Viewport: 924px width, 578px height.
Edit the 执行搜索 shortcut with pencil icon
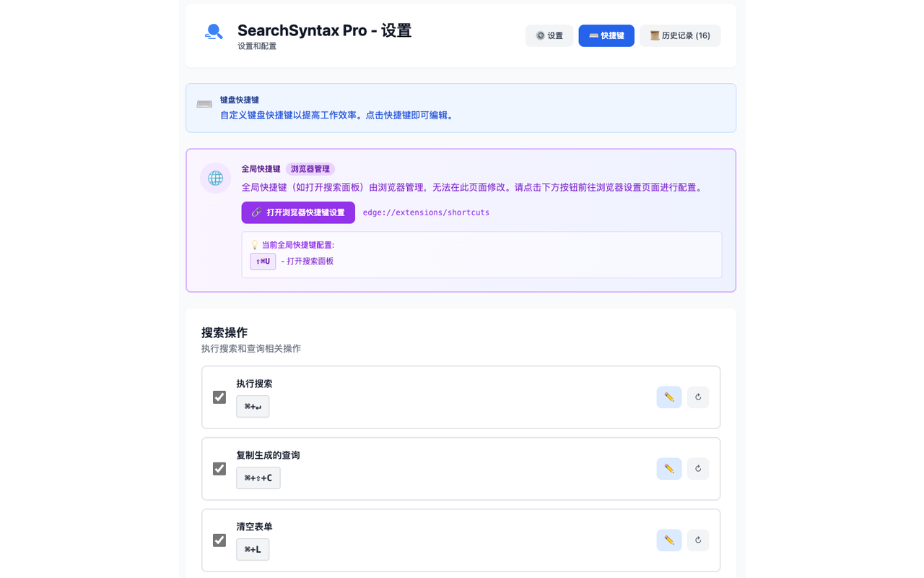pos(669,397)
